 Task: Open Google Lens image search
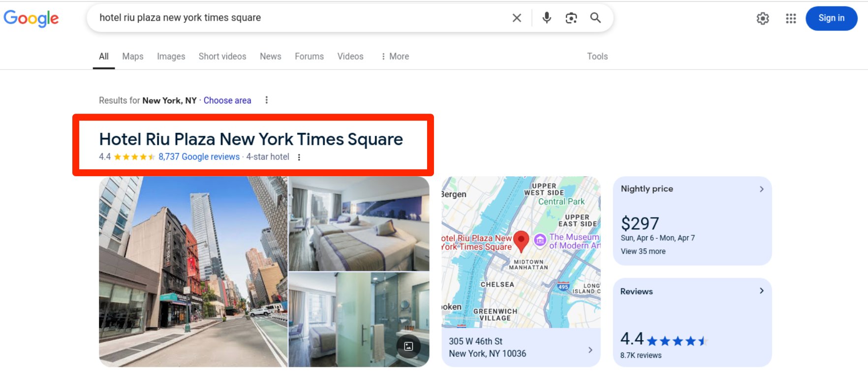[571, 18]
